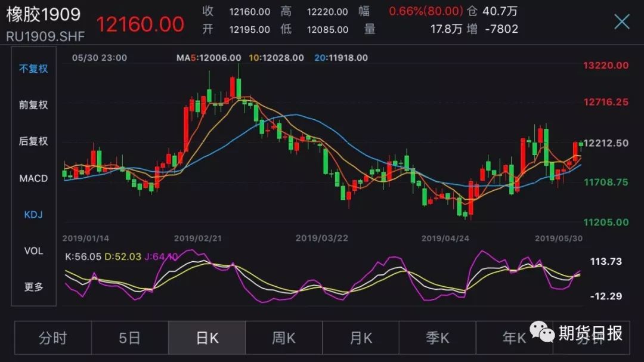Open 更多 indicators list
This screenshot has width=644, height=362.
tap(33, 286)
